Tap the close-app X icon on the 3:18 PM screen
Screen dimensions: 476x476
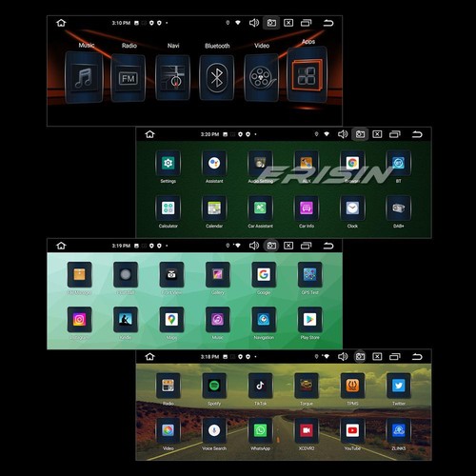tap(377, 357)
